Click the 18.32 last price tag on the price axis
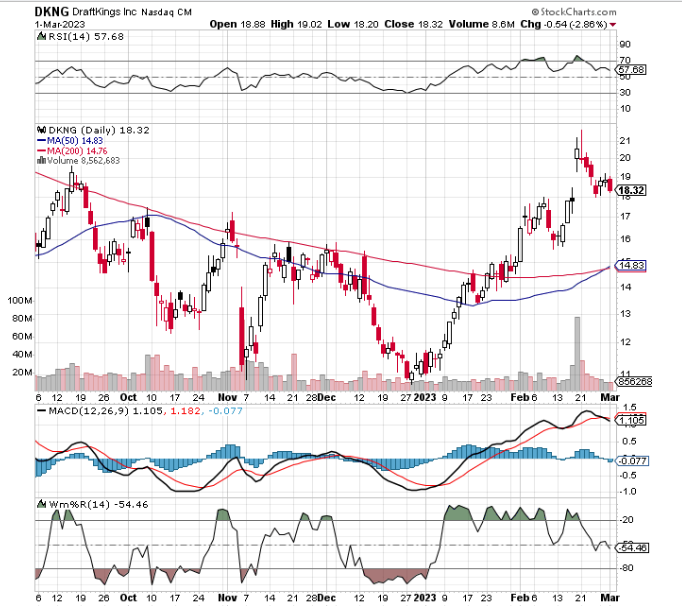682x606 pixels. coord(631,191)
